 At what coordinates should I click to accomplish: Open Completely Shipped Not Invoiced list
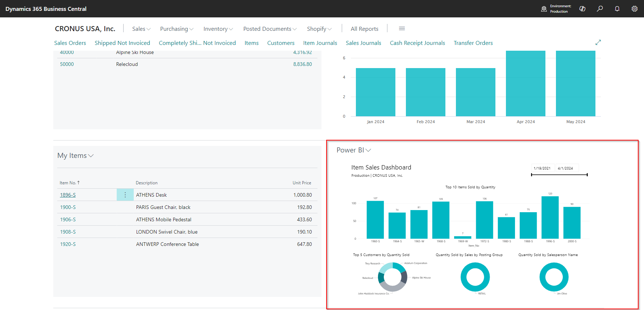pos(197,43)
